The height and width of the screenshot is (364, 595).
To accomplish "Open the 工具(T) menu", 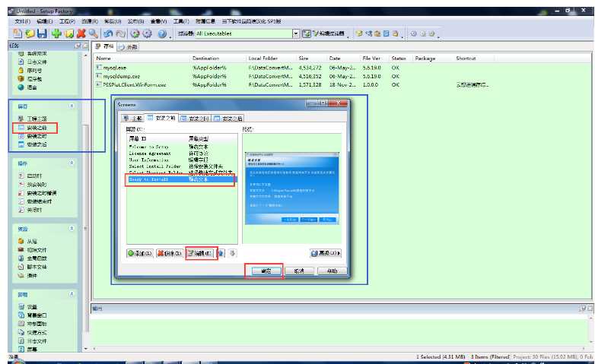I will pyautogui.click(x=181, y=21).
